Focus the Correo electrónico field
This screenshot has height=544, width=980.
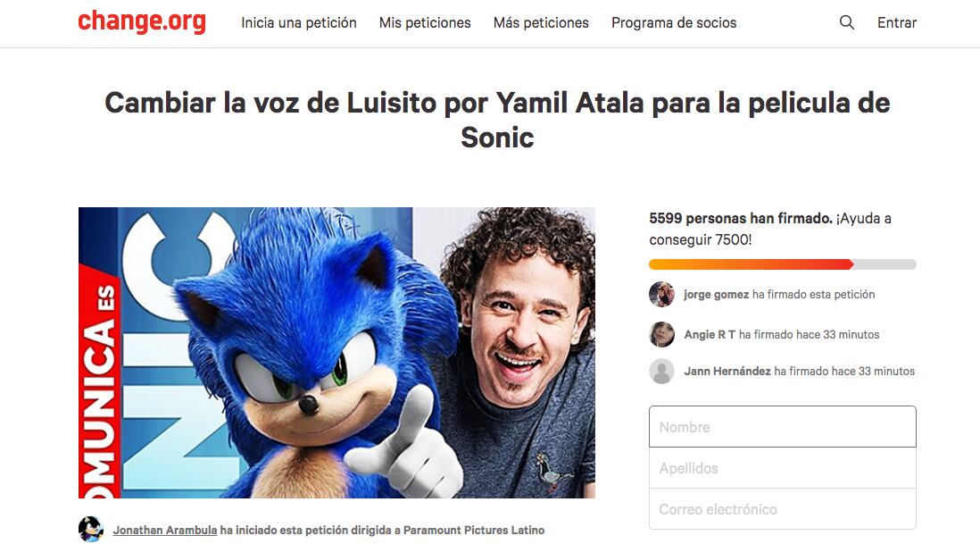[783, 509]
